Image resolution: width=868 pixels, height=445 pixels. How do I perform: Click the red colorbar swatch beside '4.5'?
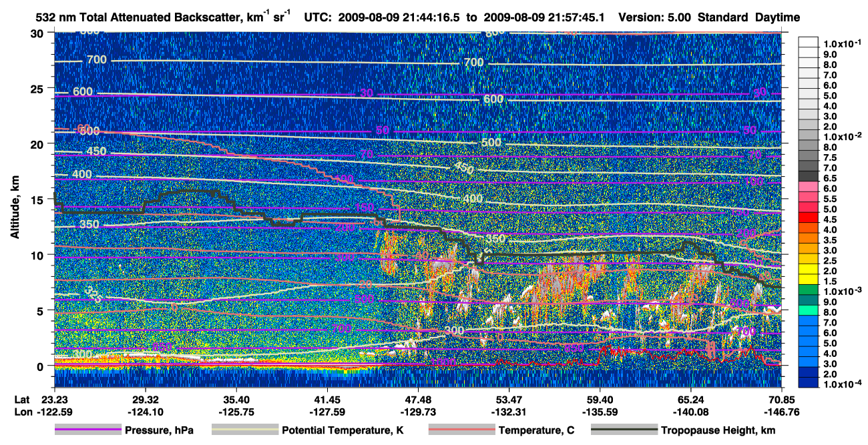[x=810, y=217]
